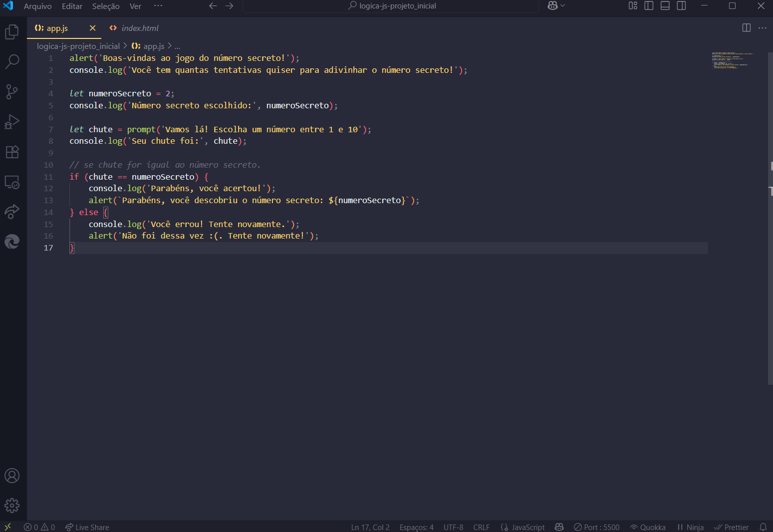Image resolution: width=773 pixels, height=532 pixels.
Task: Click logica-js-projeto_inicial breadcrumb folder
Action: tap(78, 46)
